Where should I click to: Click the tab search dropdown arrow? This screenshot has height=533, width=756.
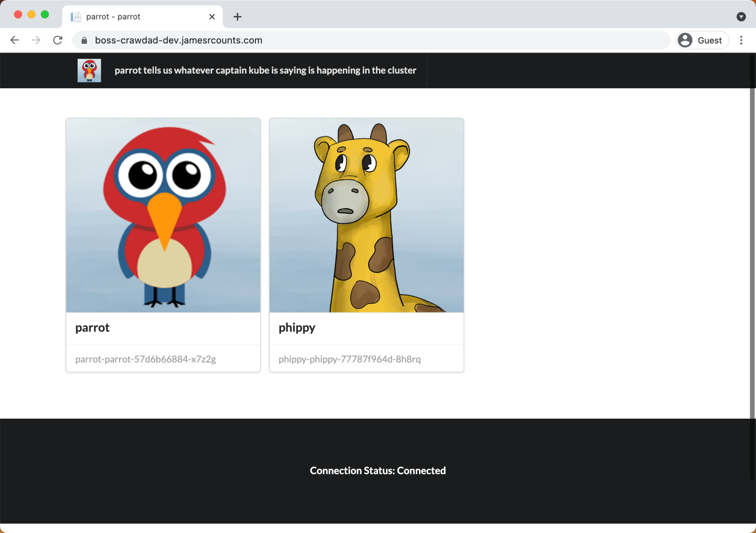pos(741,17)
